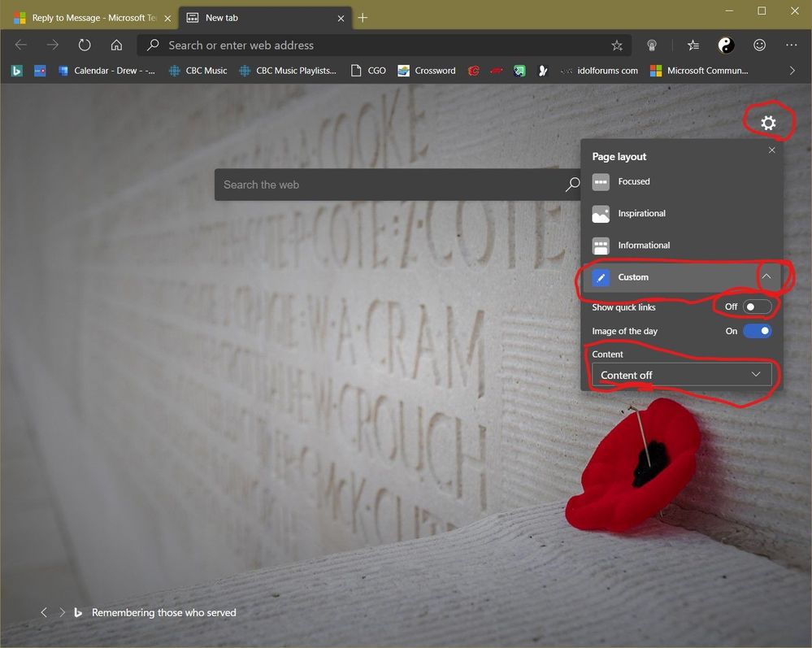Open Remembering those who served link
The width and height of the screenshot is (812, 648).
(163, 612)
